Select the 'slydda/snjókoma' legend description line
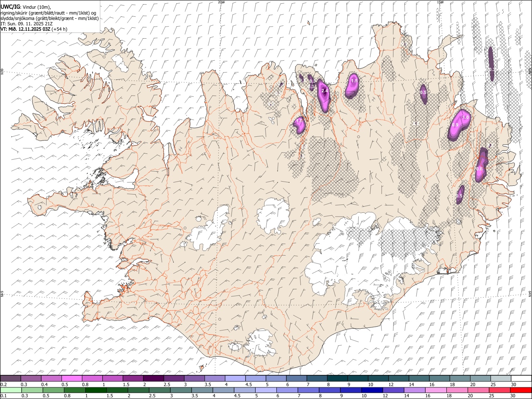Viewport: 532px width, 399px height. tap(49, 18)
